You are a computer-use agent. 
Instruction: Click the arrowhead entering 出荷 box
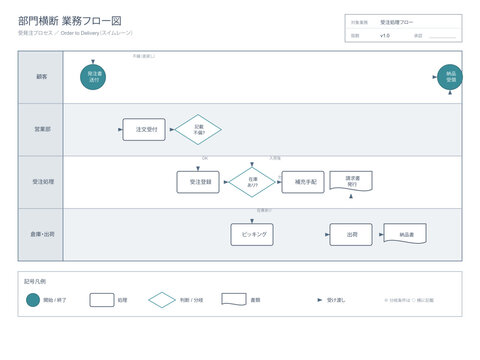pyautogui.click(x=327, y=234)
